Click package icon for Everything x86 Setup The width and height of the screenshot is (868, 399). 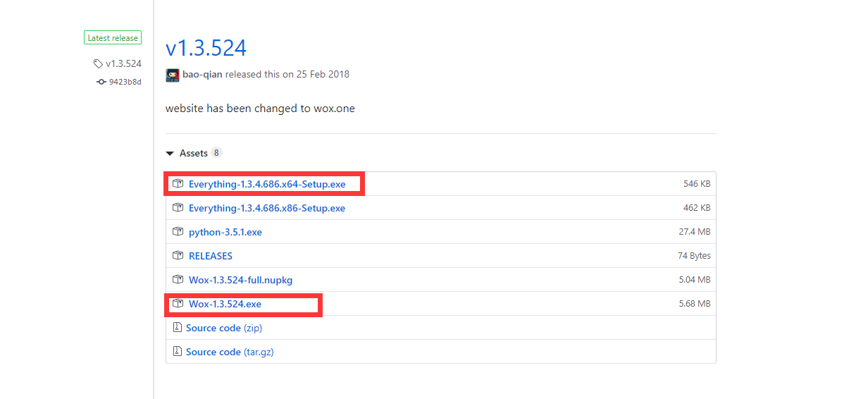178,208
